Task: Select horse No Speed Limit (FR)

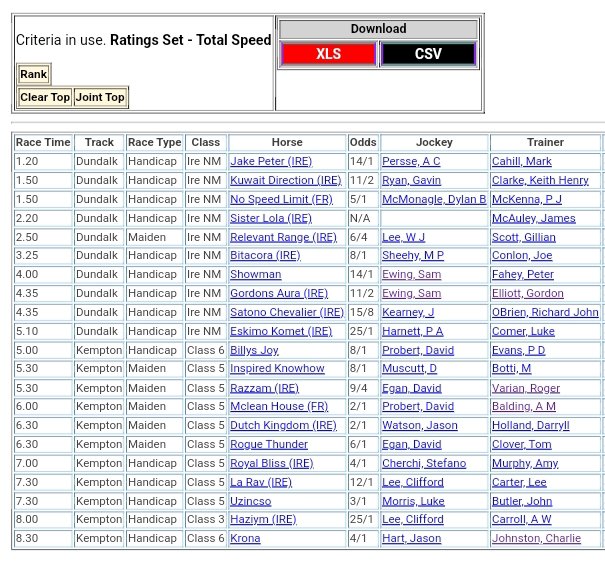Action: [281, 199]
